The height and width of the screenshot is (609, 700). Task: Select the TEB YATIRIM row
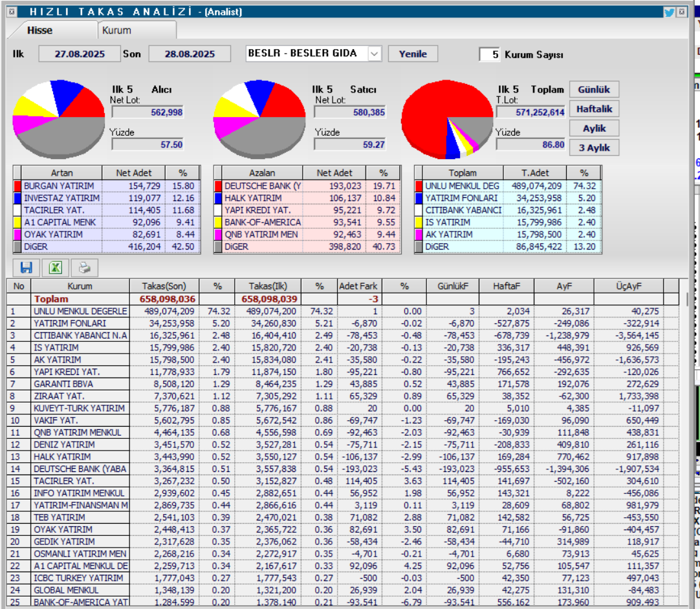coord(343,518)
